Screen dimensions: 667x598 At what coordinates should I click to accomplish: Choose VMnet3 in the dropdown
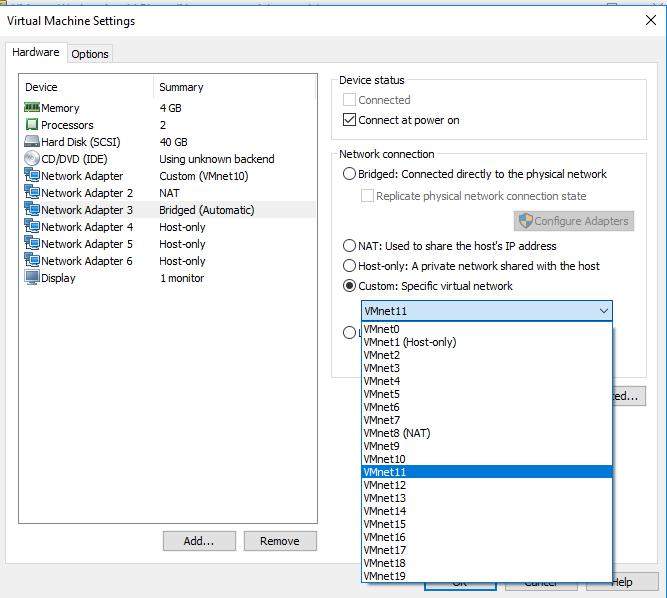click(x=487, y=368)
